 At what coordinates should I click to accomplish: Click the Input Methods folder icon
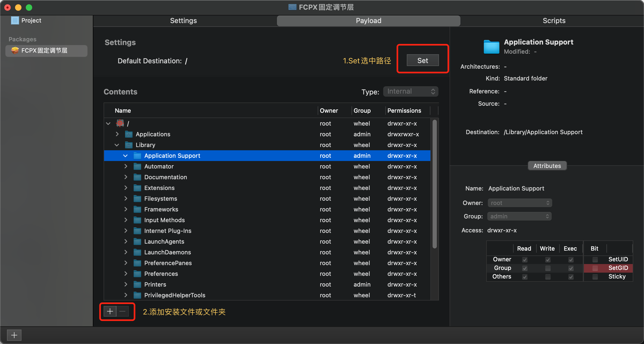click(x=137, y=220)
